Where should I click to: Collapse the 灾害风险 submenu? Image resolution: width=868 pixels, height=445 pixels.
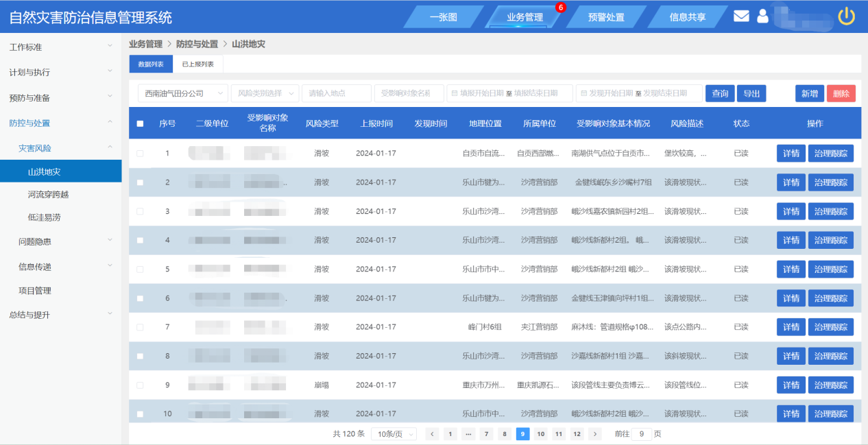pos(60,148)
